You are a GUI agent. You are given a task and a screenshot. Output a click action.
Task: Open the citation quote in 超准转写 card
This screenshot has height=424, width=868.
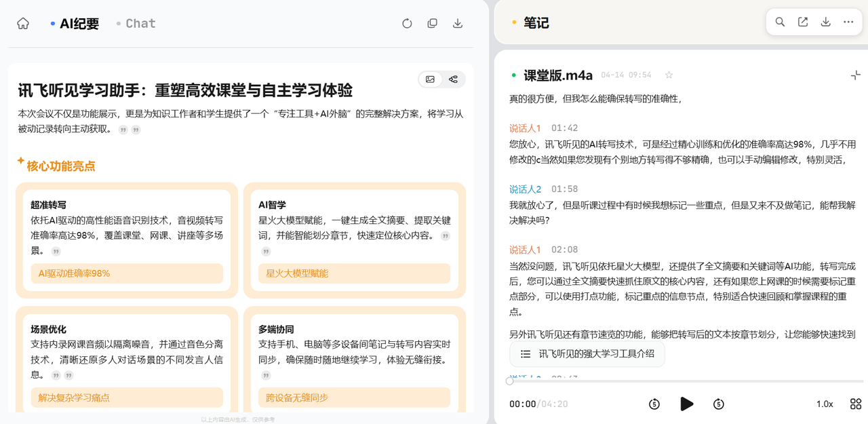(x=56, y=252)
